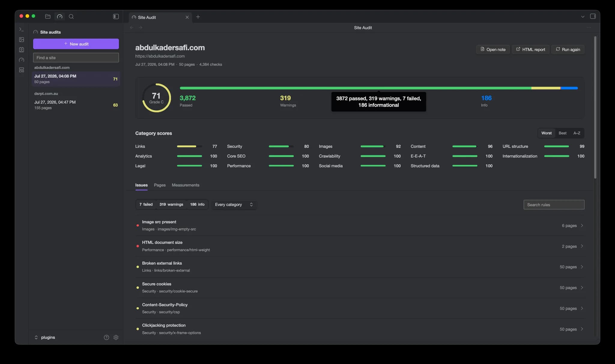This screenshot has height=364, width=615.
Task: Select the Performance category score
Action: (x=268, y=166)
